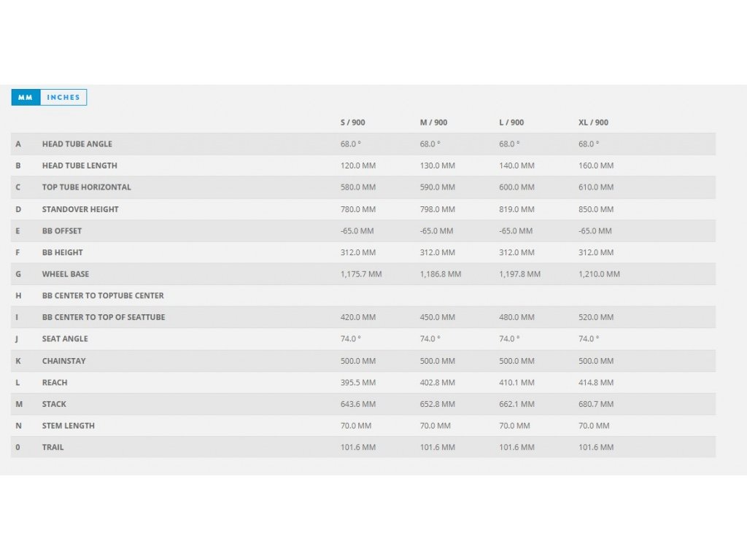Select the L / 900 column header

coord(511,122)
